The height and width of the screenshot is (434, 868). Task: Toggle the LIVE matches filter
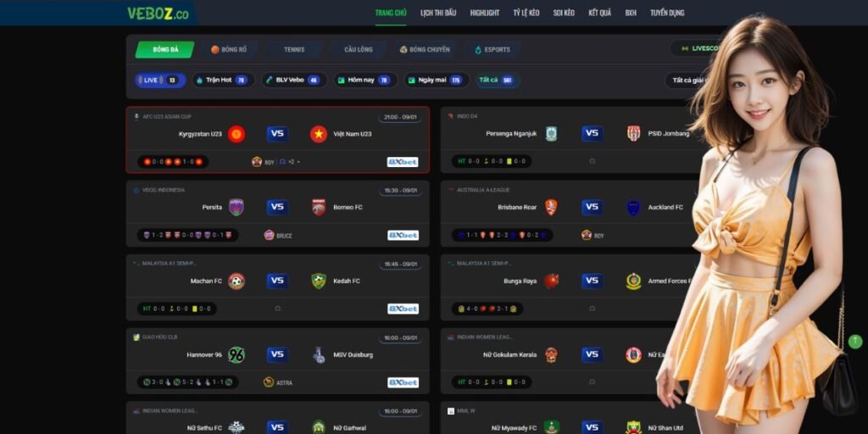tap(160, 81)
